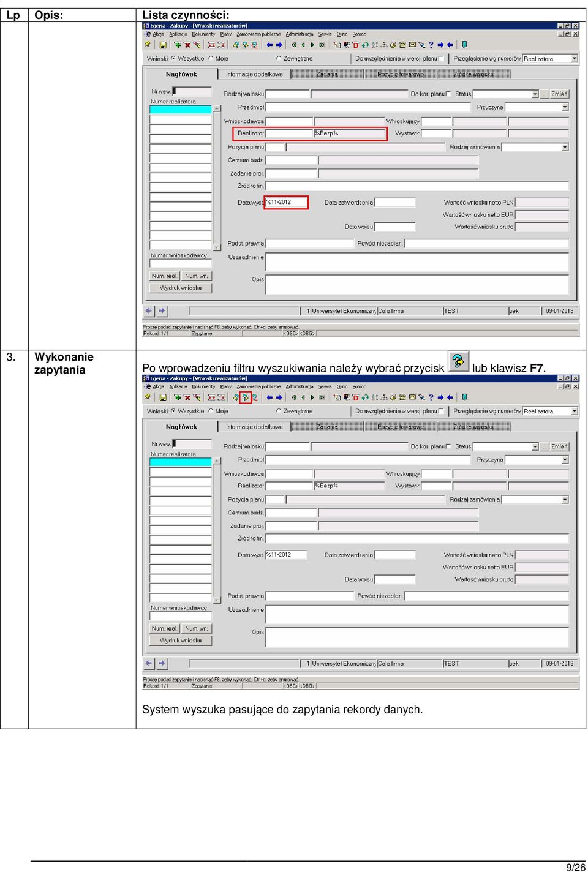Viewport: 588px width, 872px height.
Task: Select Zewnętrzne radio button in first screenshot
Action: click(x=279, y=59)
